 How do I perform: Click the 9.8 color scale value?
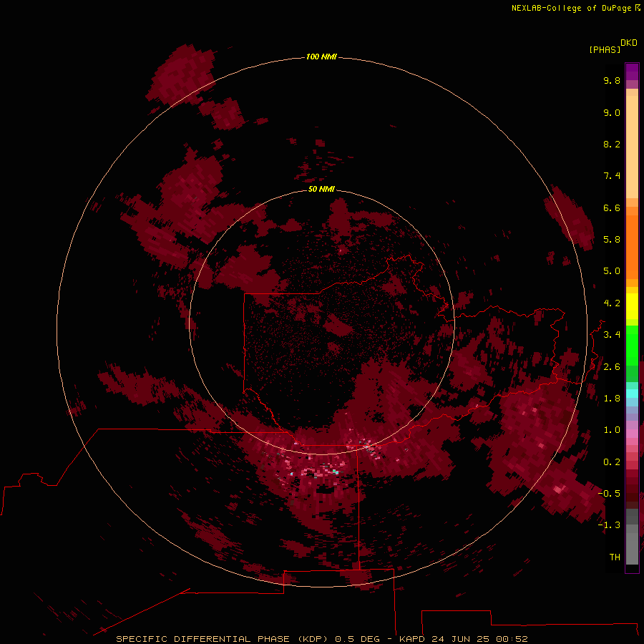(612, 80)
